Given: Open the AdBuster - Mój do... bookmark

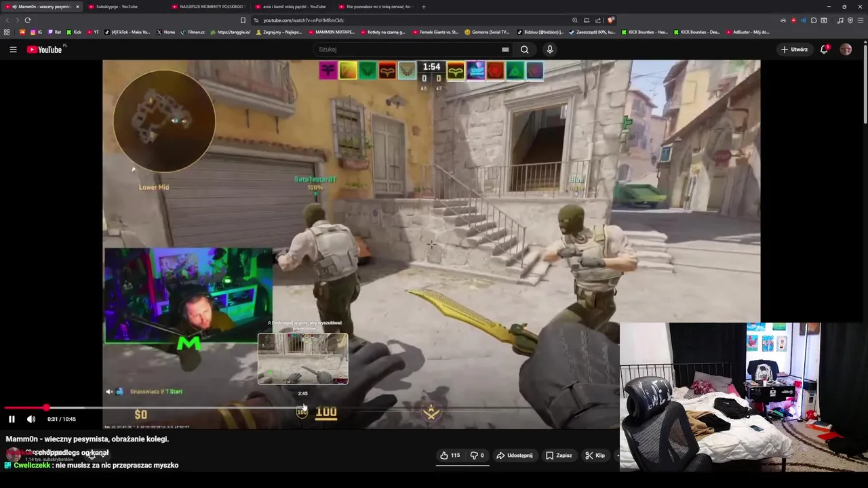Looking at the screenshot, I should (x=748, y=32).
